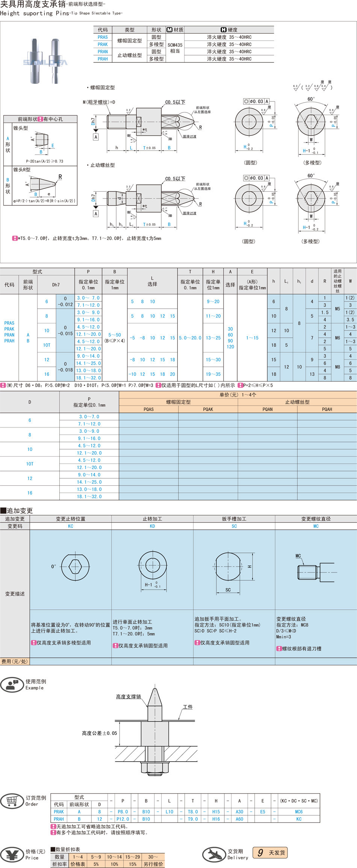
Task: Click the KC change code link
Action: (71, 526)
